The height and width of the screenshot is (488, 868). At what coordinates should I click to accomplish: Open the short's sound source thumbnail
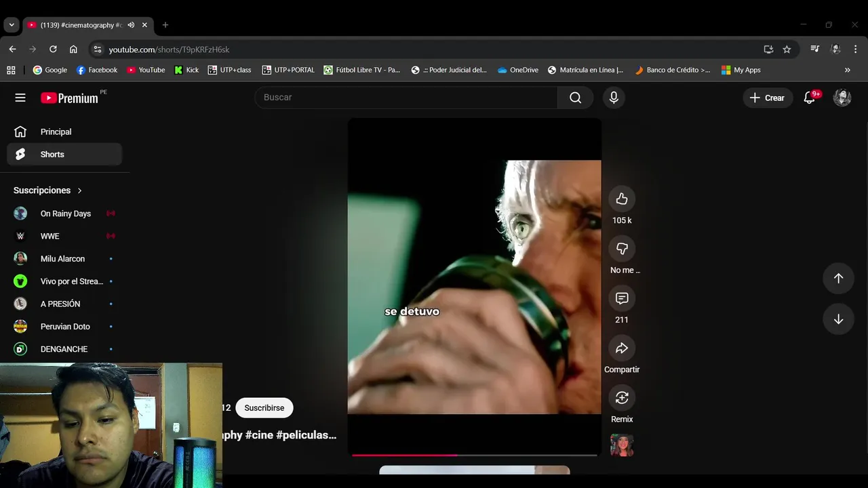pyautogui.click(x=622, y=445)
